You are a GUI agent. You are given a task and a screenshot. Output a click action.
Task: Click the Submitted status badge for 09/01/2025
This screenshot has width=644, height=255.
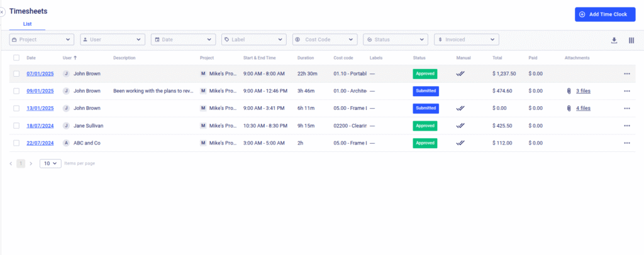coord(426,91)
